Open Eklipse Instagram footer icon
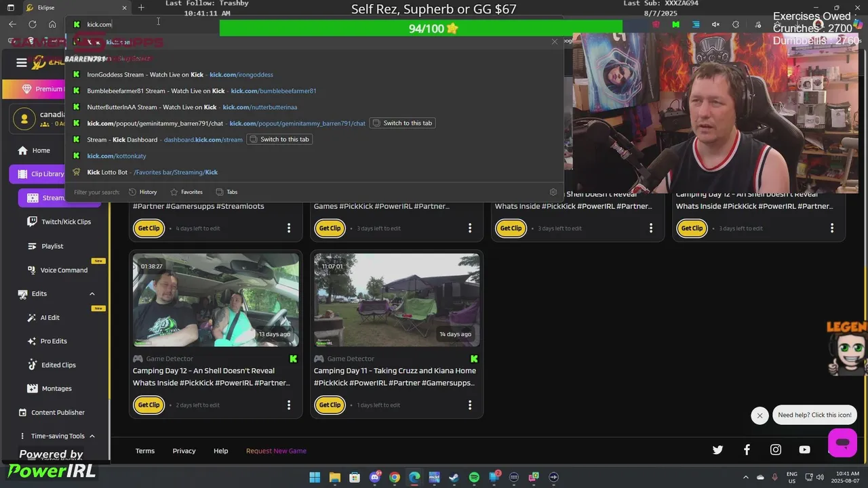This screenshot has height=488, width=868. click(776, 449)
